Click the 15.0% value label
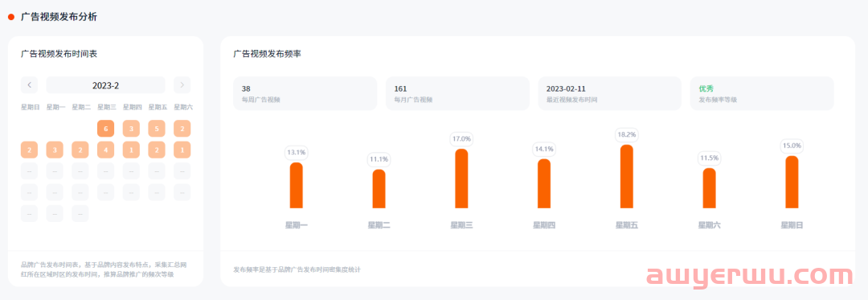The image size is (868, 300). coord(792,146)
